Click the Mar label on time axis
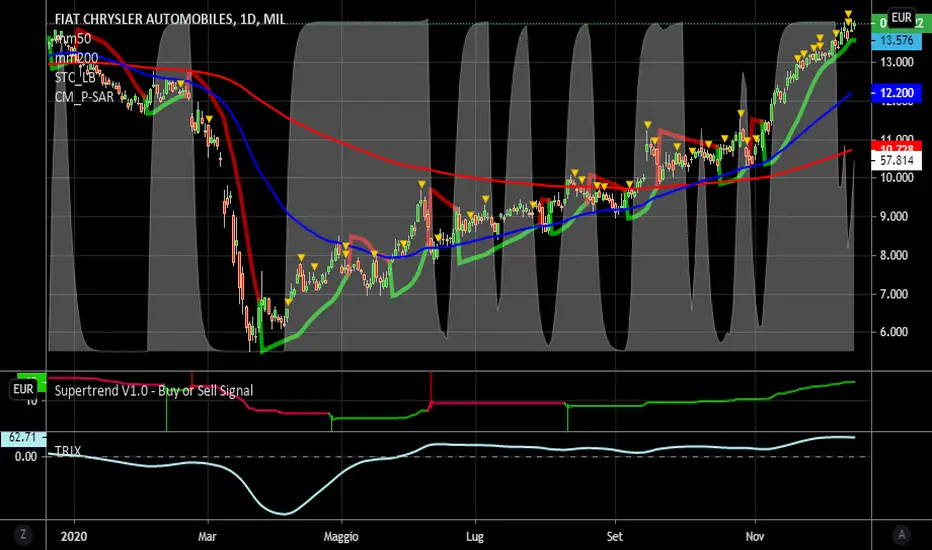 [x=207, y=536]
